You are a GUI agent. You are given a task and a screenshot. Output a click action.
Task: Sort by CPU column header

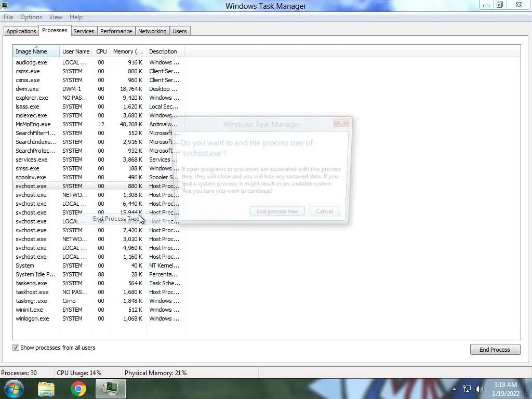[x=101, y=51]
